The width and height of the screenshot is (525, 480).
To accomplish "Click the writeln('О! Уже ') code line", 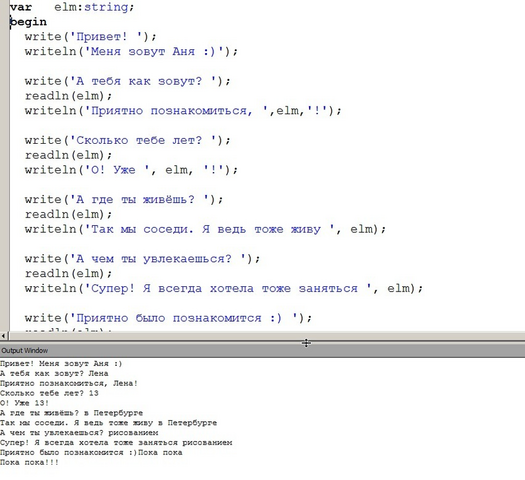I will point(131,170).
